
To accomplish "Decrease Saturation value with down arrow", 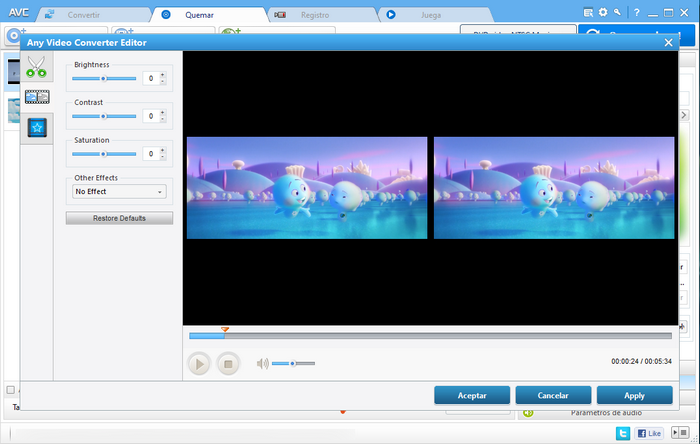I will (162, 157).
